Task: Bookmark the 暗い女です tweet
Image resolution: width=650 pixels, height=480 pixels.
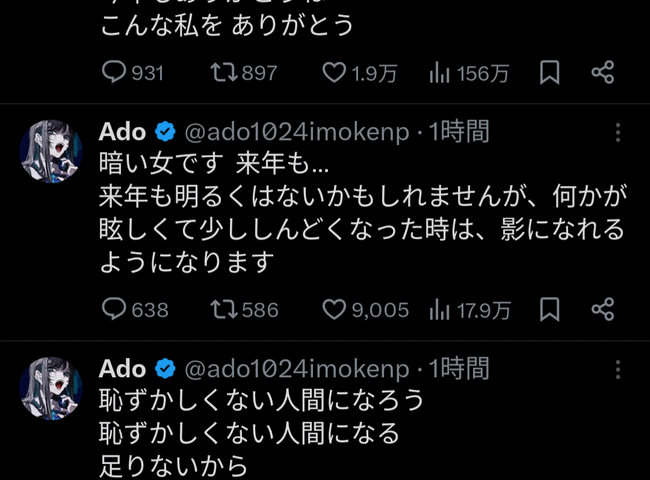Action: point(549,309)
